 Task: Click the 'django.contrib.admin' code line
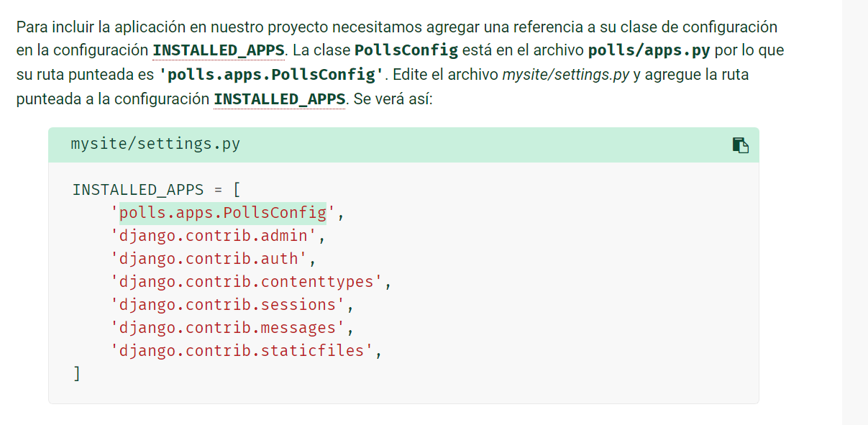219,236
